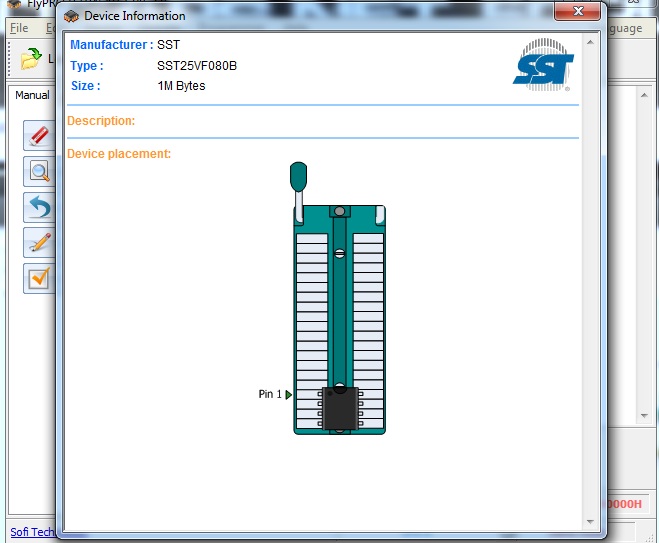
Task: Close the Device Information dialog
Action: click(x=577, y=11)
